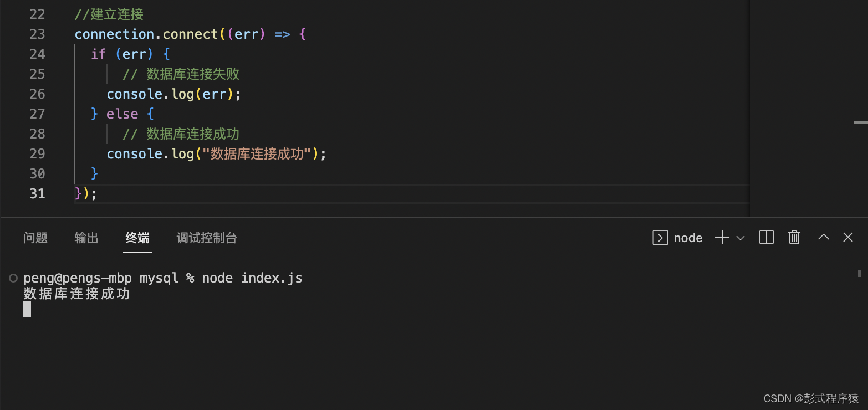This screenshot has height=410, width=868.
Task: Click the terminal prompt circle indicator
Action: (x=13, y=278)
